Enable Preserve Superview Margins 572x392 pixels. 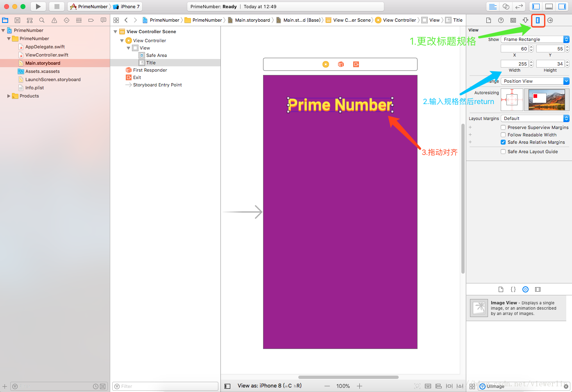point(503,127)
